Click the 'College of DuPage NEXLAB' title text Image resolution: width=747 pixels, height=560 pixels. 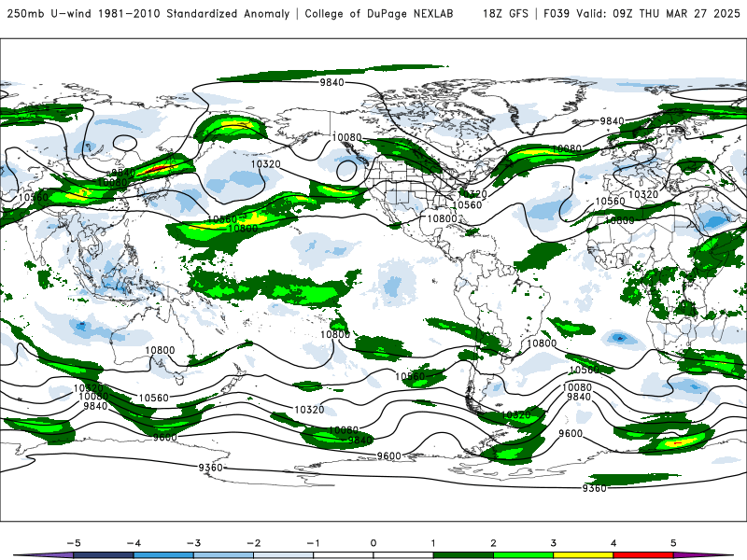click(x=379, y=14)
